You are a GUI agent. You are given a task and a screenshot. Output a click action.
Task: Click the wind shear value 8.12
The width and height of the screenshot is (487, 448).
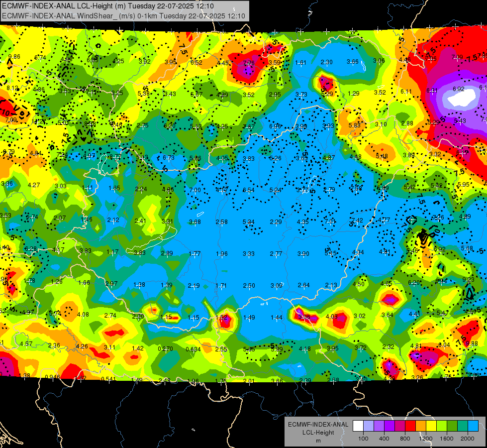[12, 88]
